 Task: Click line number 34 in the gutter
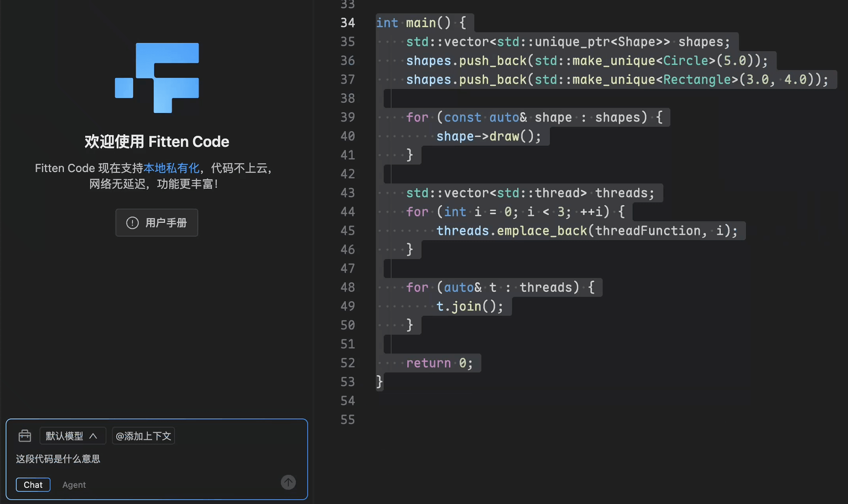click(x=347, y=23)
